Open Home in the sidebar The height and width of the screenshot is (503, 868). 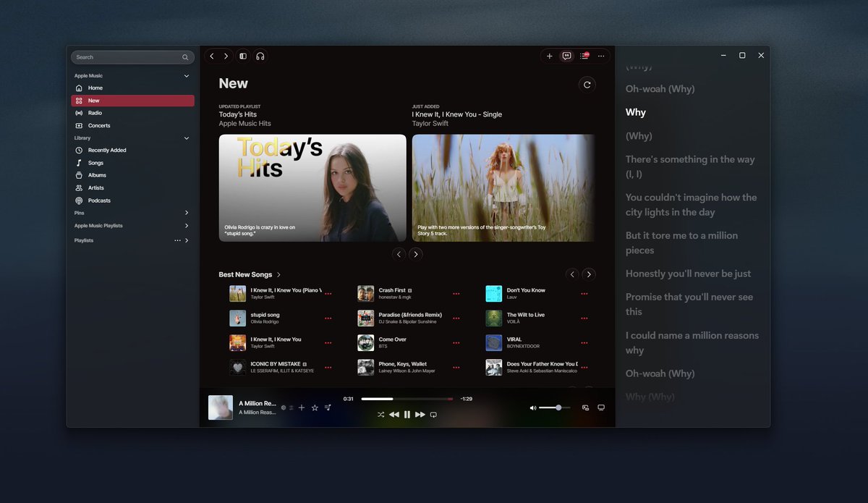click(x=132, y=88)
